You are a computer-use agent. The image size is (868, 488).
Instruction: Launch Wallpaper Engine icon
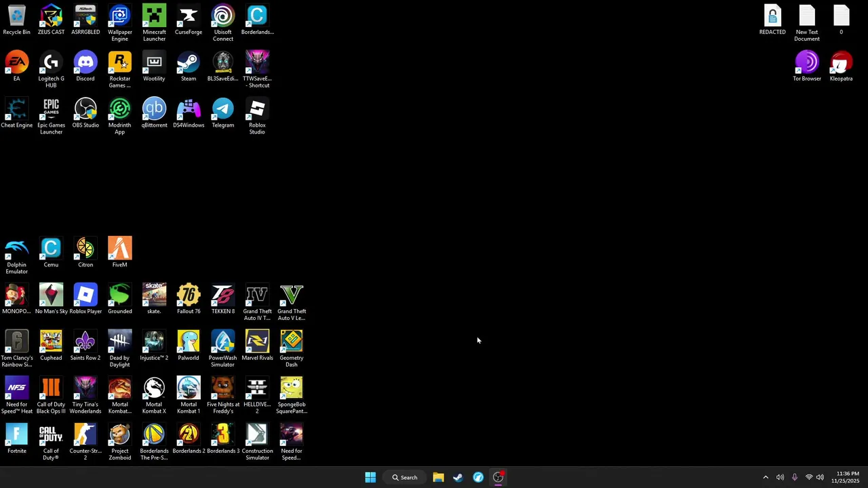120,23
